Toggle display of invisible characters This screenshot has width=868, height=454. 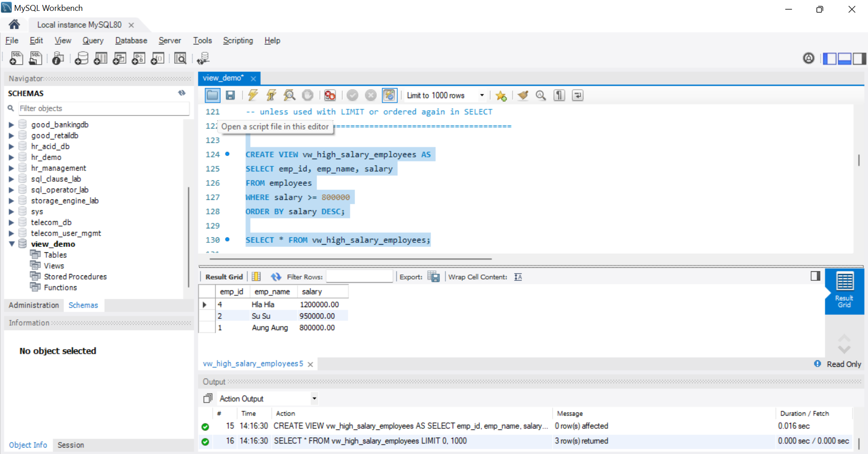tap(560, 95)
